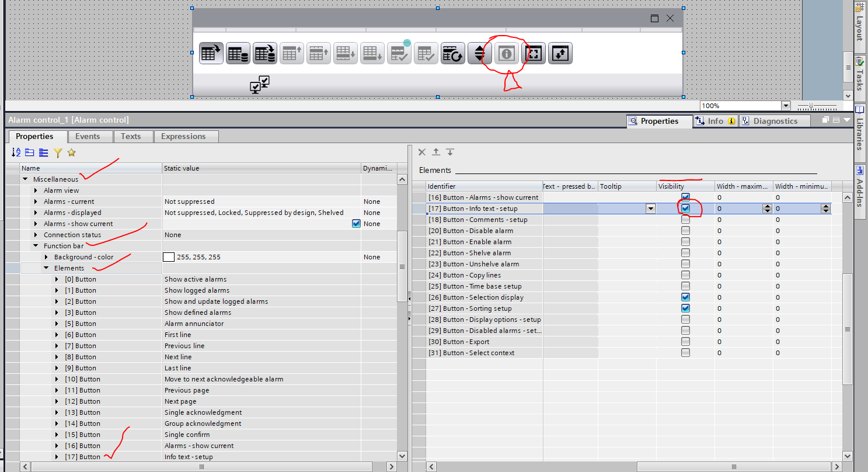Screen dimensions: 868x472
Task: Uncheck visibility for Button Sorting setup
Action: point(685,308)
